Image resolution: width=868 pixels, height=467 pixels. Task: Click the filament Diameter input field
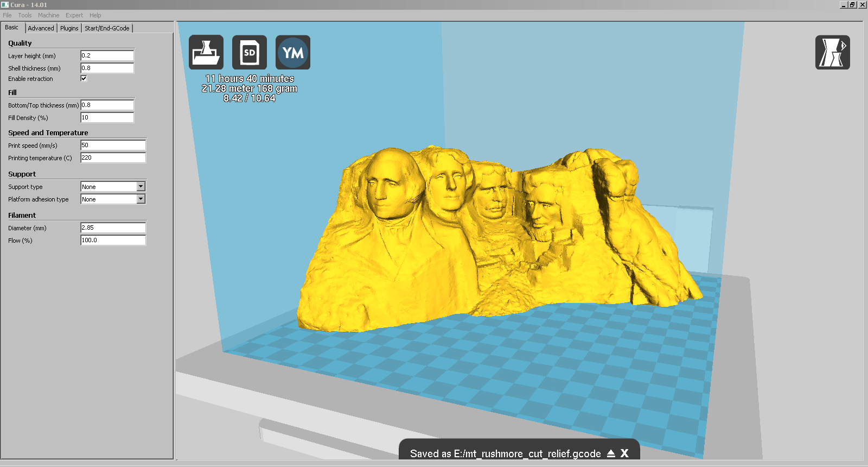click(113, 228)
